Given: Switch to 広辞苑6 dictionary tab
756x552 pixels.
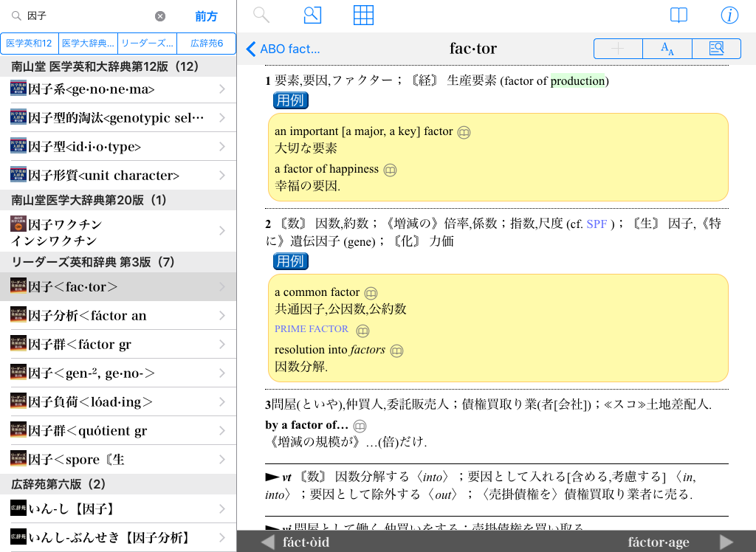Looking at the screenshot, I should click(x=207, y=44).
